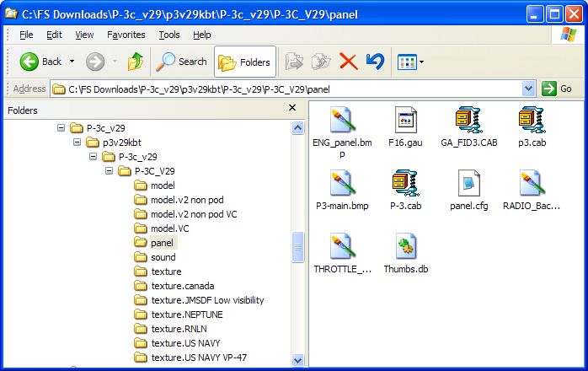Select the p3v29kbt folder in tree
This screenshot has height=371, width=588.
point(122,142)
